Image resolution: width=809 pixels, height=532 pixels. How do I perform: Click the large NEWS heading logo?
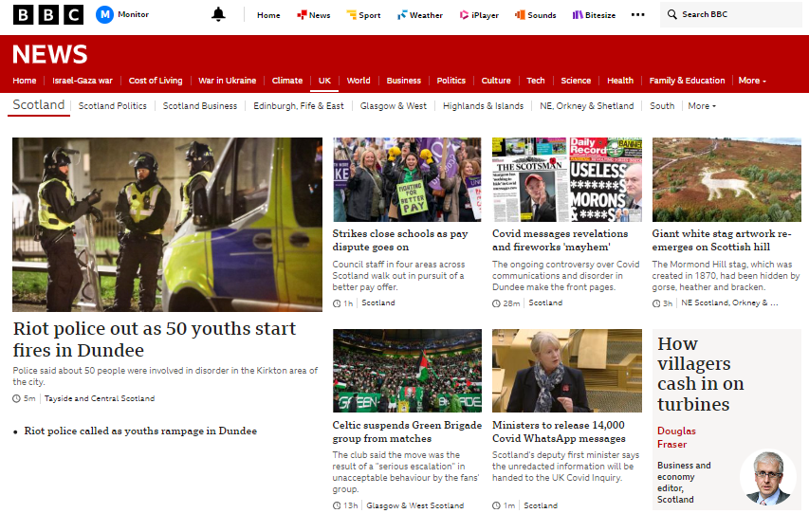tap(49, 54)
